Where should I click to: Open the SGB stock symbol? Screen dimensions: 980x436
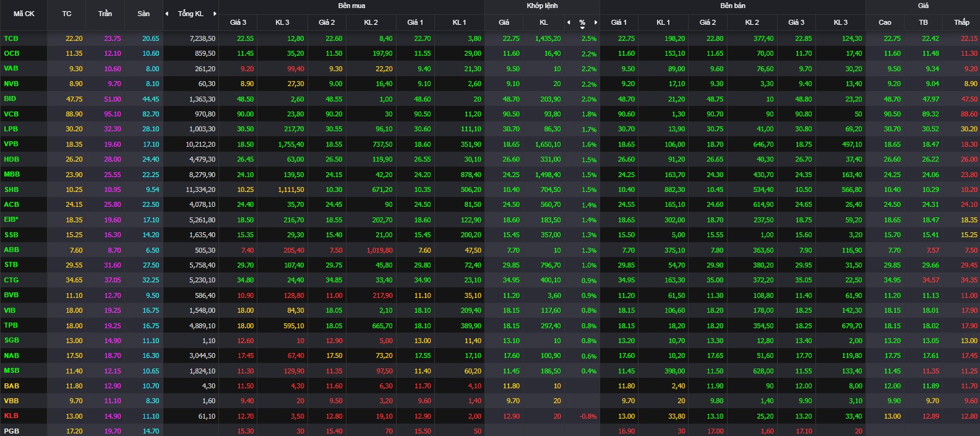(11, 340)
